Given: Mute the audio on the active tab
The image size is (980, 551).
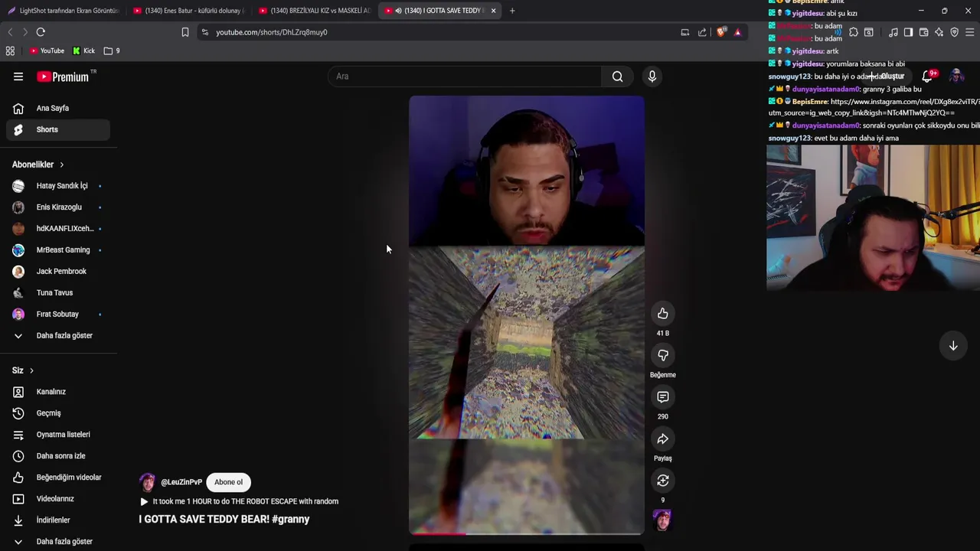Looking at the screenshot, I should [x=398, y=11].
